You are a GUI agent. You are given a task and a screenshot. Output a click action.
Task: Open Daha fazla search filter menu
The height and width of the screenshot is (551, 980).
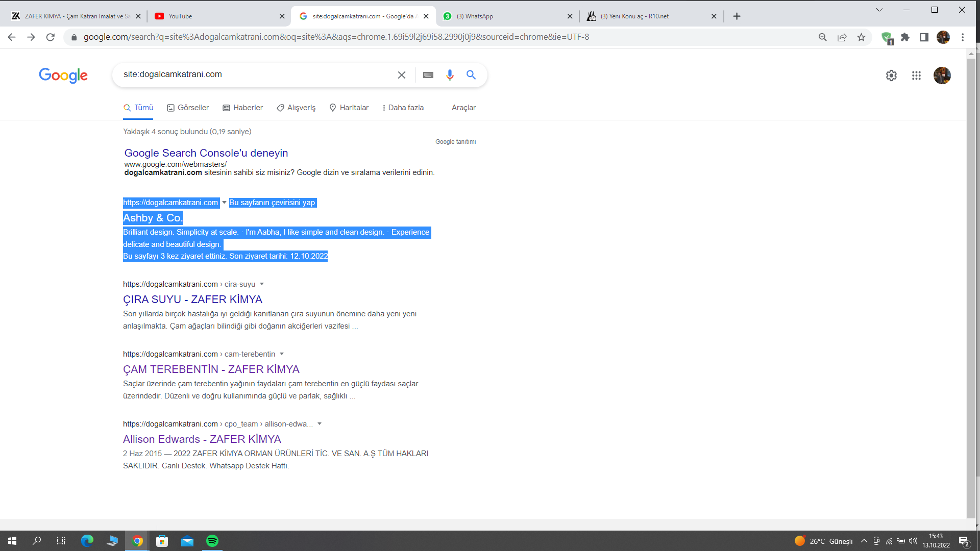click(403, 108)
